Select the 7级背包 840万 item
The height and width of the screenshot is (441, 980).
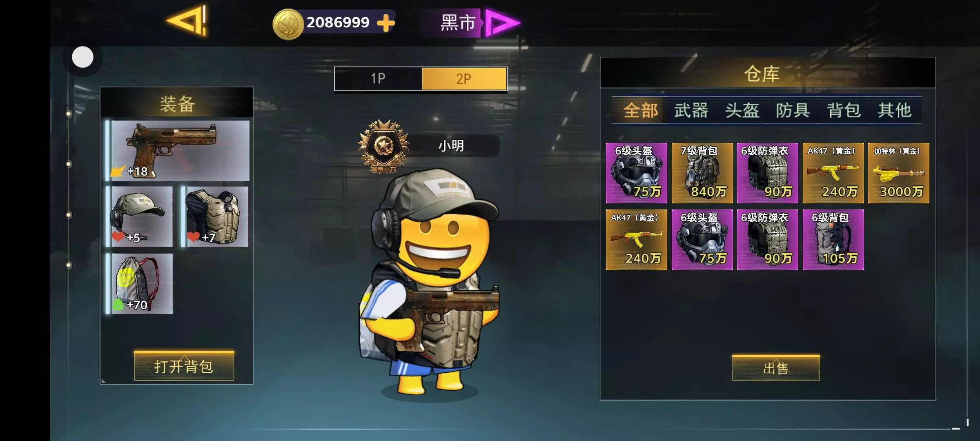[702, 173]
